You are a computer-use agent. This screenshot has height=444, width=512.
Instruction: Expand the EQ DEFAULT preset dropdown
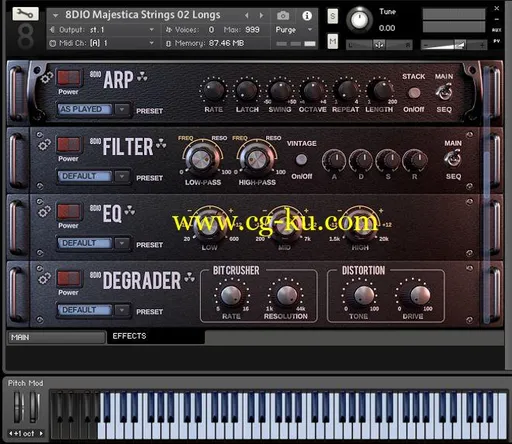(x=122, y=243)
